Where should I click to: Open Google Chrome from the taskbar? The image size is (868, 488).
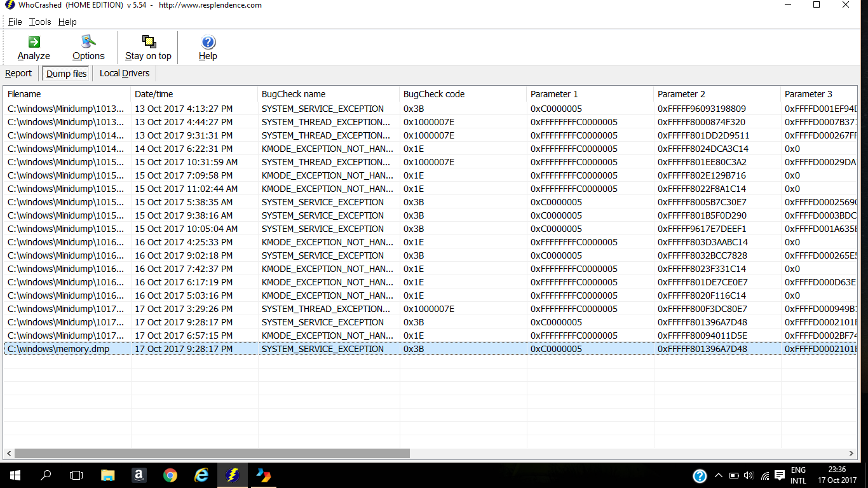coord(170,475)
